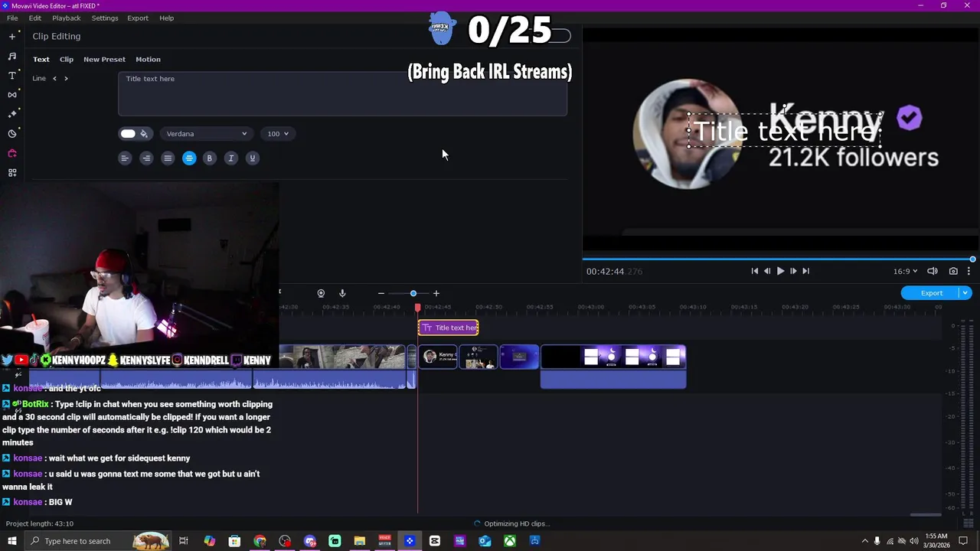Open the font size 100 dropdown
The width and height of the screenshot is (980, 551).
click(x=278, y=134)
